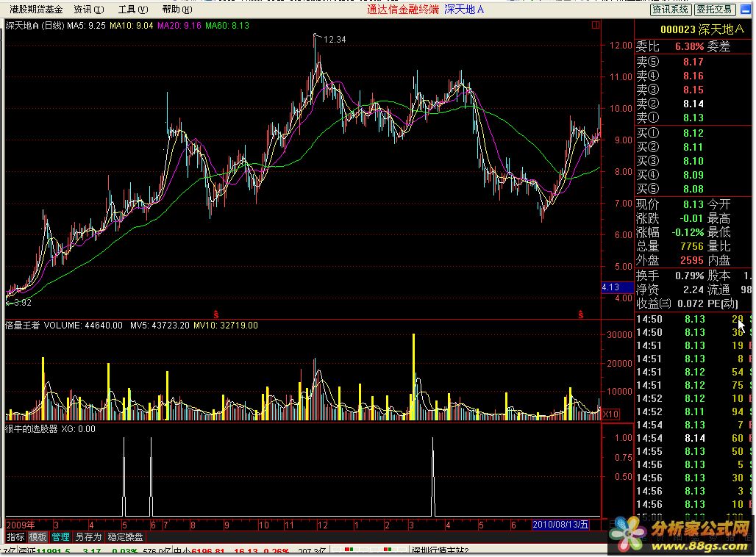756x557 pixels.
Task: Open the 资讯(I) menu
Action: (x=89, y=9)
